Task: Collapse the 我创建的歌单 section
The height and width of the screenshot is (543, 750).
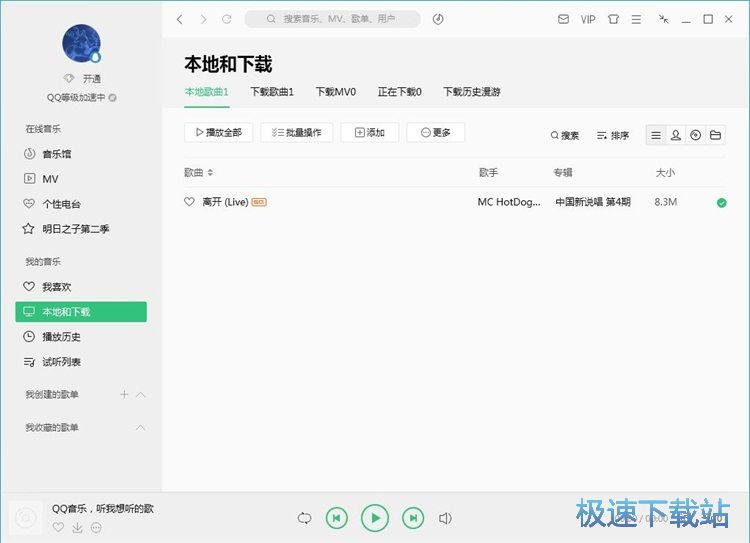Action: [x=141, y=395]
